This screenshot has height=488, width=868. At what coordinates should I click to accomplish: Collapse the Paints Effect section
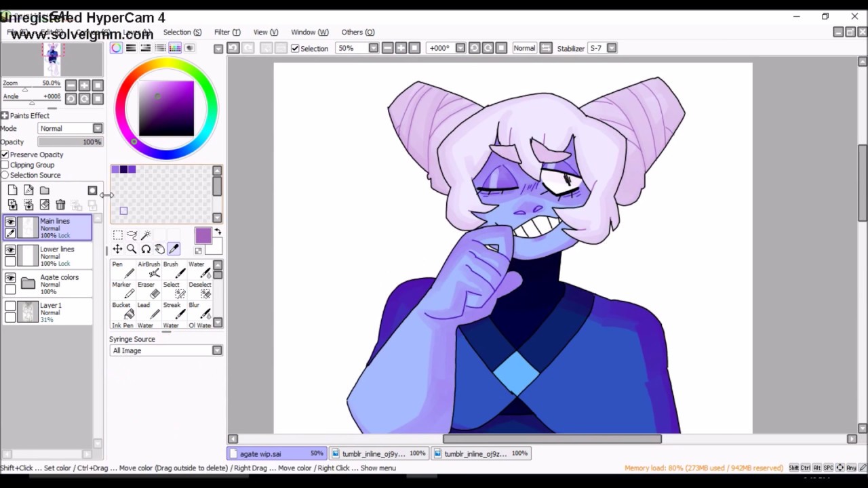click(x=5, y=116)
